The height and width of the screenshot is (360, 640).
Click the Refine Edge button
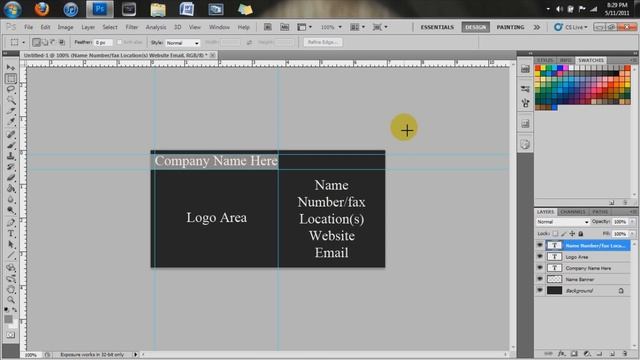(x=323, y=42)
